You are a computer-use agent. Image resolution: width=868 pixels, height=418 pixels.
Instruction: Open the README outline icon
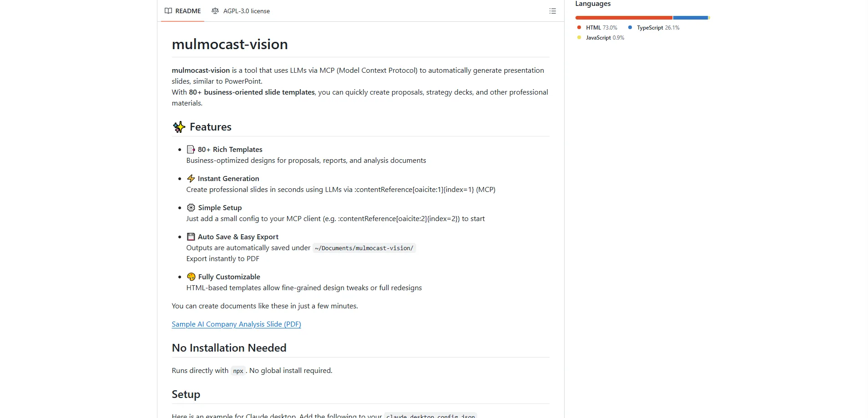pos(552,10)
